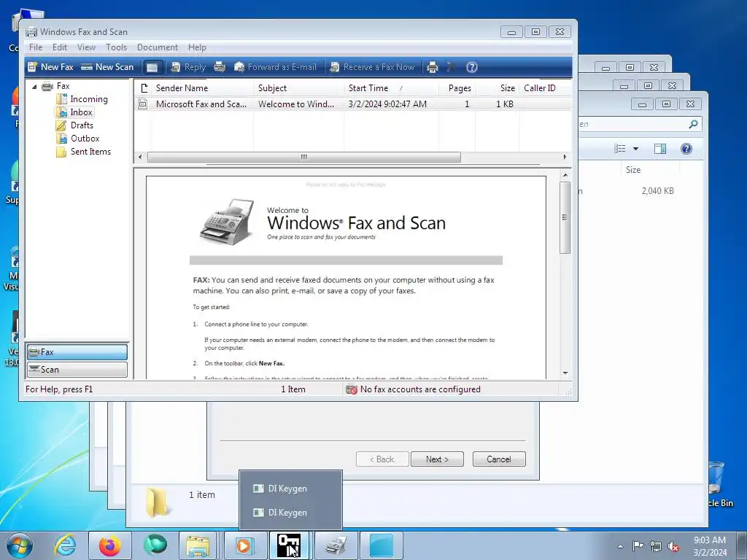747x560 pixels.
Task: Open the View menu
Action: [x=86, y=47]
